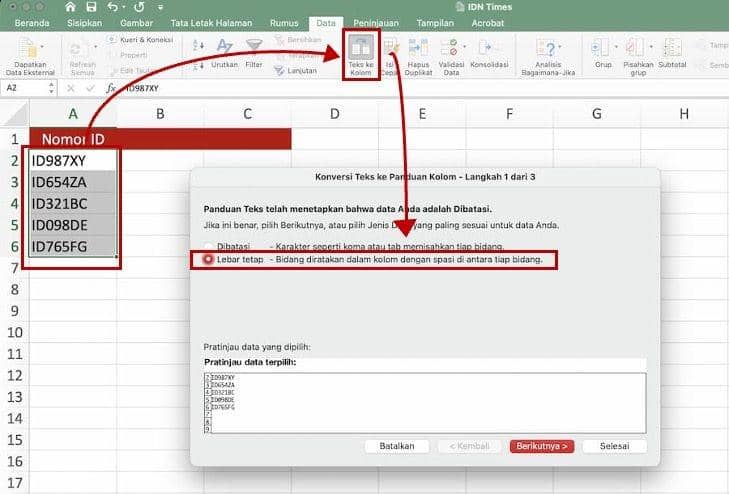Open the Tata Letak Halaman tab
The image size is (729, 494).
point(211,23)
